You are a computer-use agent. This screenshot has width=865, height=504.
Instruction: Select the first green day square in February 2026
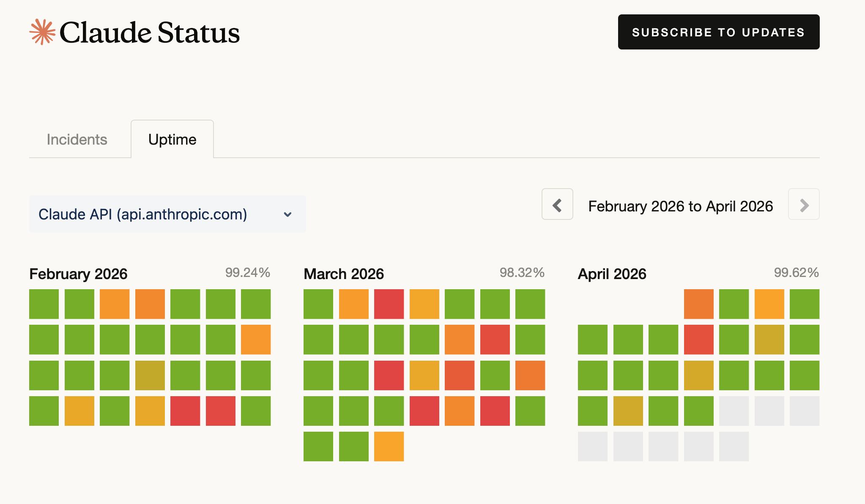[x=44, y=304]
